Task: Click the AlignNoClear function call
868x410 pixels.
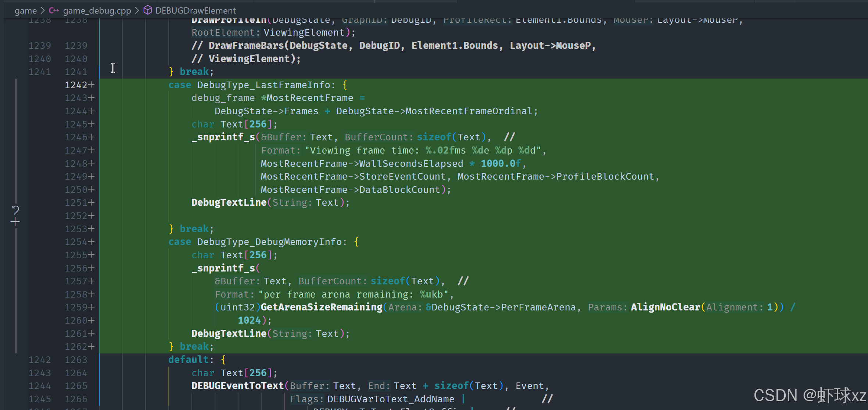Action: coord(665,307)
